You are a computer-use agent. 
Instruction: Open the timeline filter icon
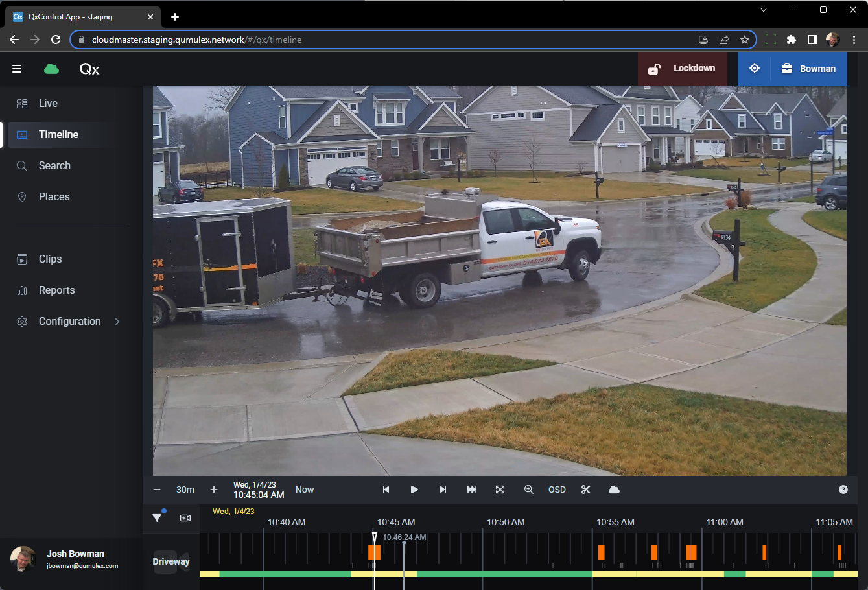pyautogui.click(x=158, y=517)
